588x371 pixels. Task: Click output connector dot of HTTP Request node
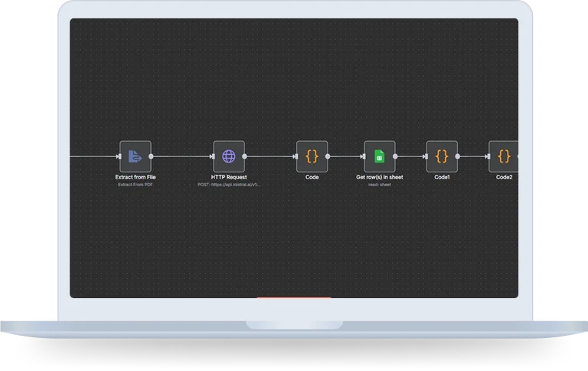pyautogui.click(x=244, y=156)
